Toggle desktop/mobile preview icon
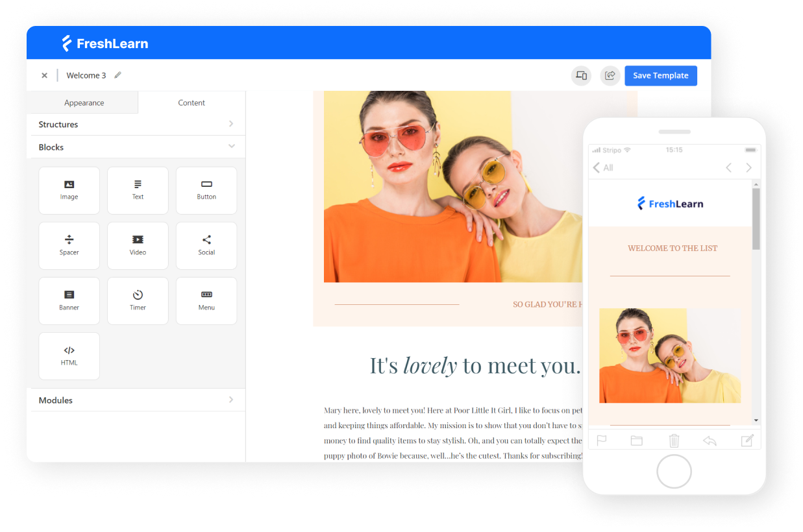 (581, 75)
